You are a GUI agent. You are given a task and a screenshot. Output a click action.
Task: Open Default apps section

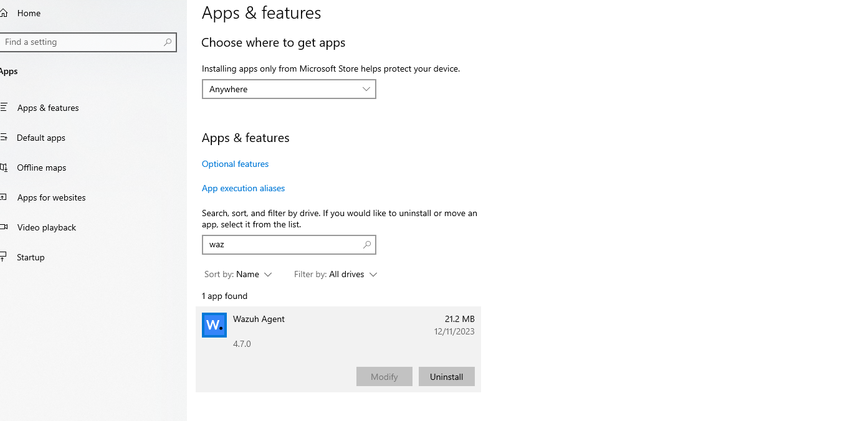click(41, 138)
